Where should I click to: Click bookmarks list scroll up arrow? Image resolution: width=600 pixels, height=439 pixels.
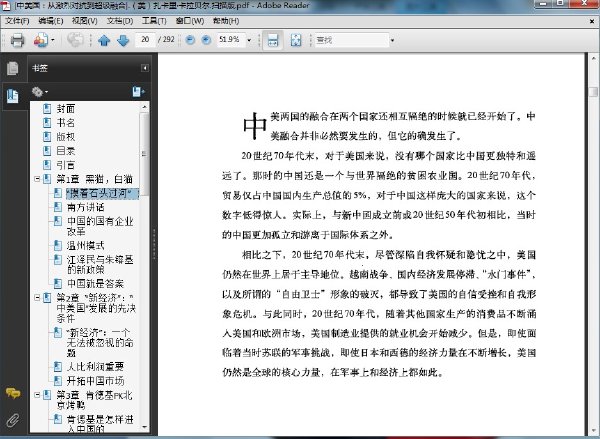[x=144, y=107]
